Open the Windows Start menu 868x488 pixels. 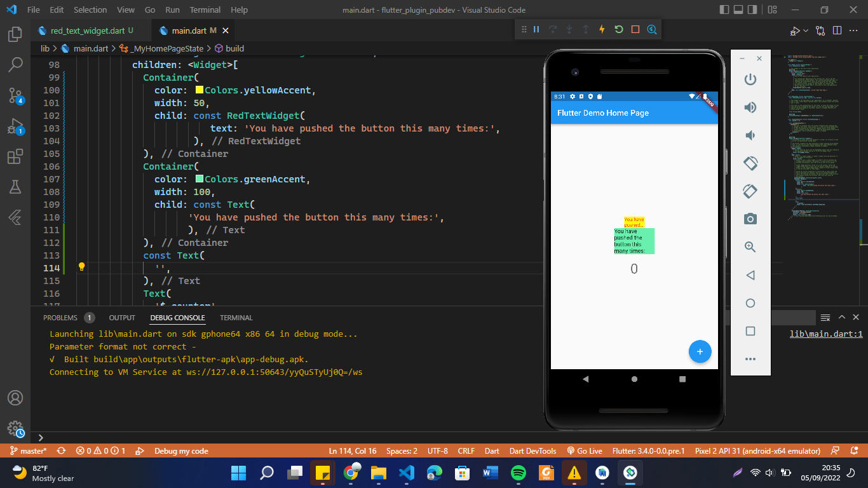click(x=239, y=473)
